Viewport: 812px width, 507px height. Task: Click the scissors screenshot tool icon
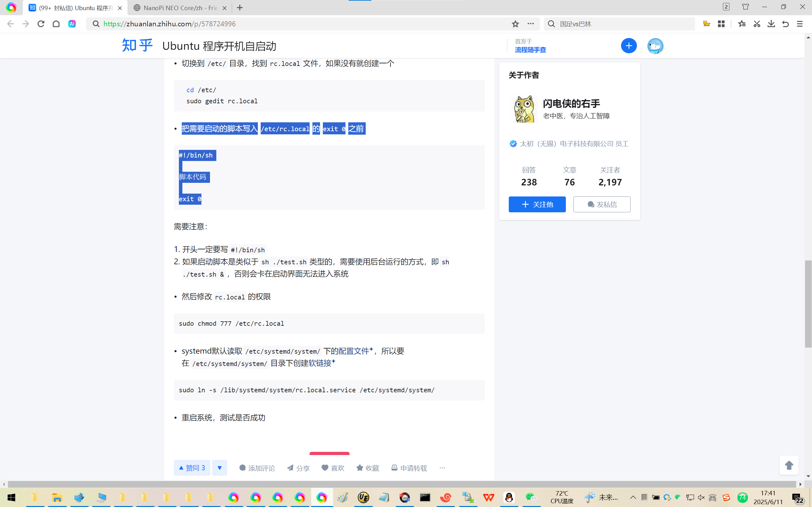(756, 24)
